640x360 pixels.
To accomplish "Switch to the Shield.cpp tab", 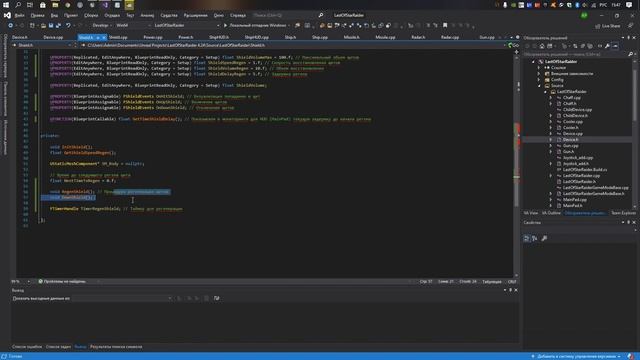I will click(118, 38).
